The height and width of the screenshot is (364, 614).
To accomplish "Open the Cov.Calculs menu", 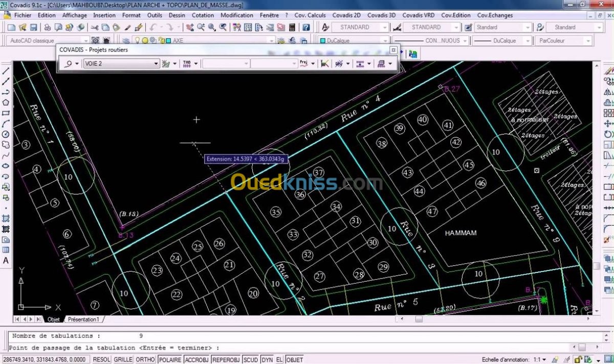I will click(x=310, y=15).
